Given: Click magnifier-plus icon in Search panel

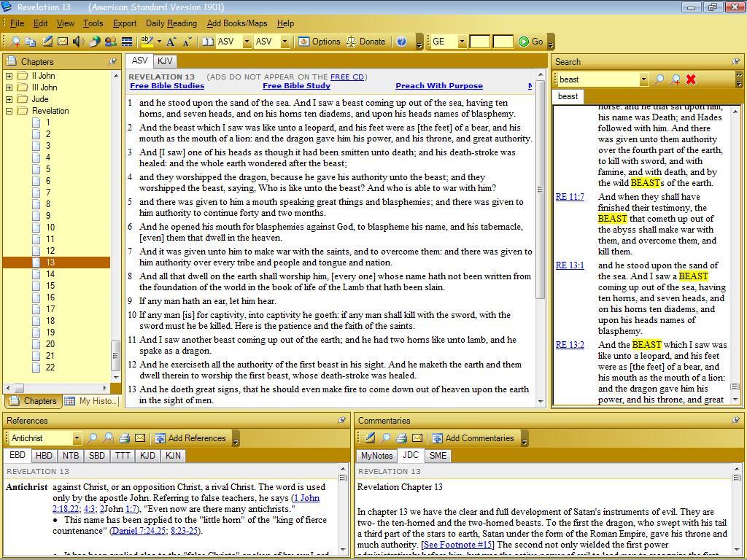Looking at the screenshot, I should 675,79.
